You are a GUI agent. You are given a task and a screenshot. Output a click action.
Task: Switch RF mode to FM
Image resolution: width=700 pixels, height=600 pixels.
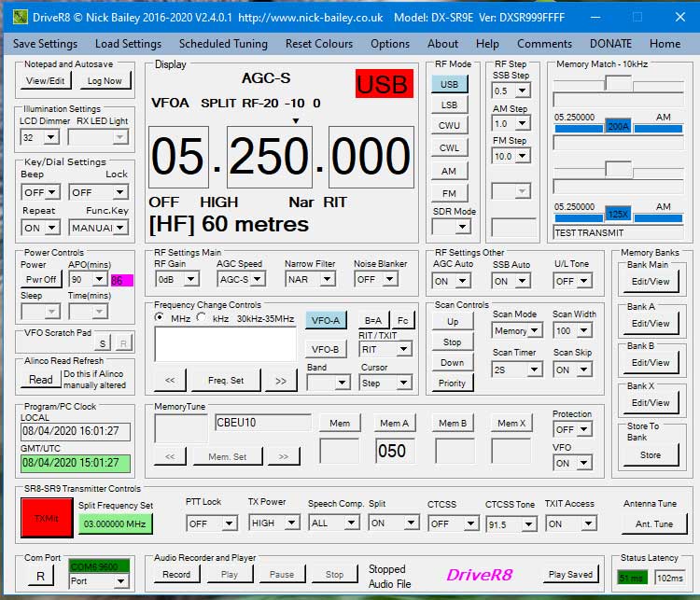pyautogui.click(x=449, y=193)
